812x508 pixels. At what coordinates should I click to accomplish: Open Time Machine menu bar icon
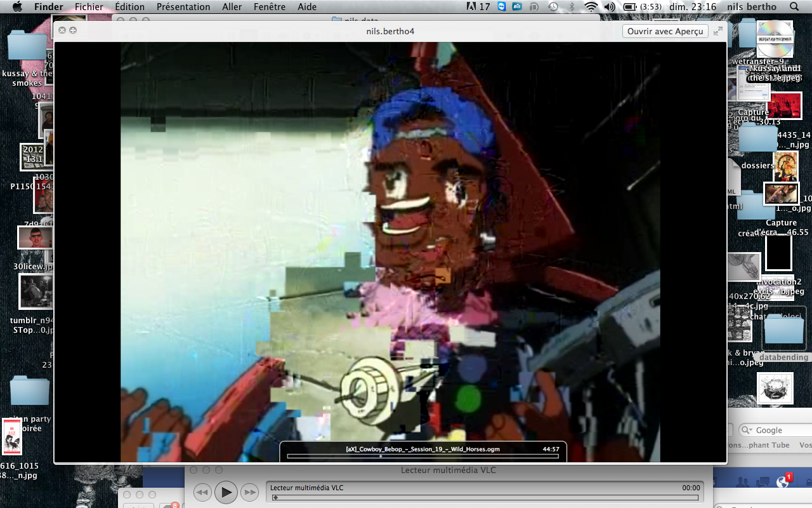553,6
